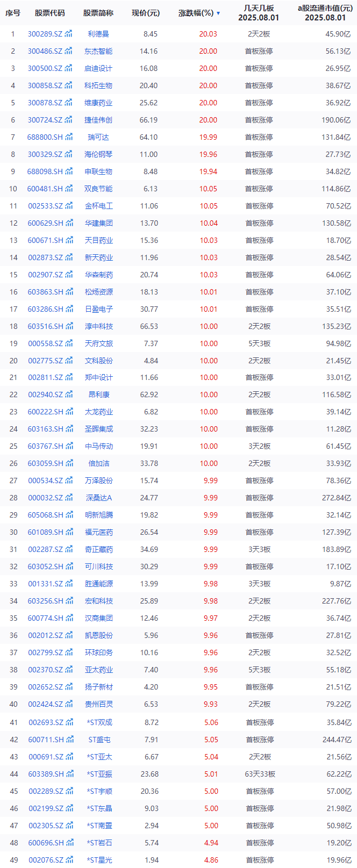Select the 4.86 change percentage cell
The height and width of the screenshot is (868, 357).
211,860
